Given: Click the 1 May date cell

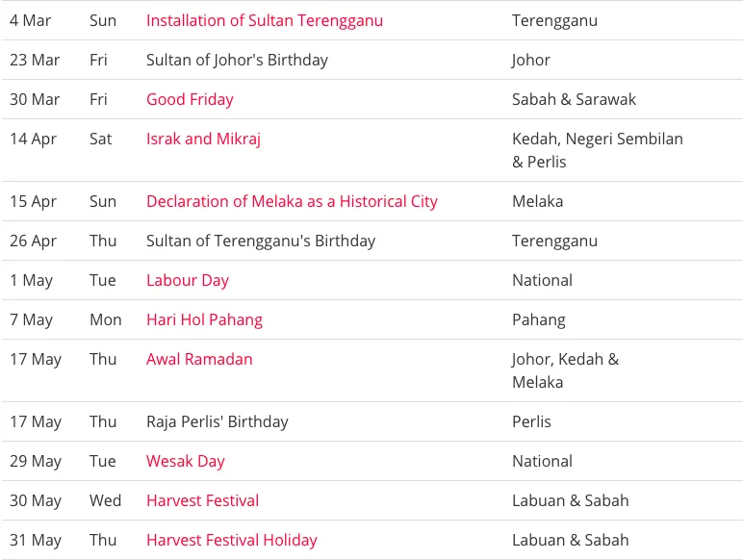Looking at the screenshot, I should pos(31,280).
